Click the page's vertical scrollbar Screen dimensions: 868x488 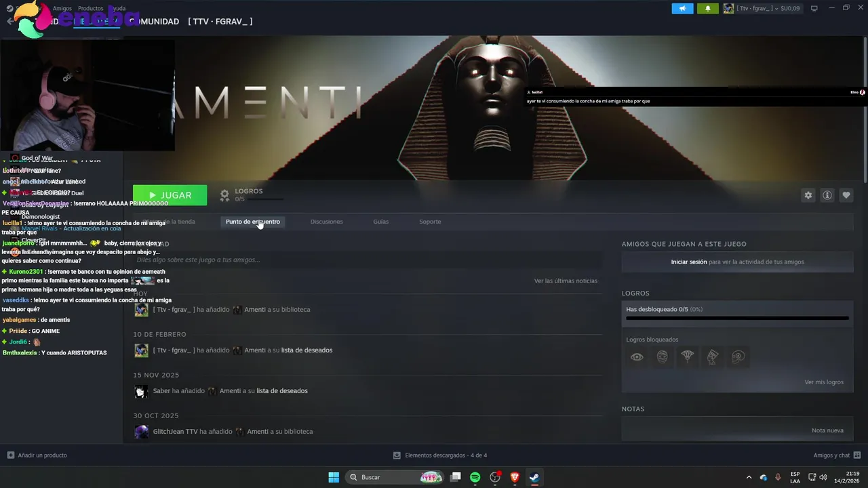pyautogui.click(x=865, y=108)
